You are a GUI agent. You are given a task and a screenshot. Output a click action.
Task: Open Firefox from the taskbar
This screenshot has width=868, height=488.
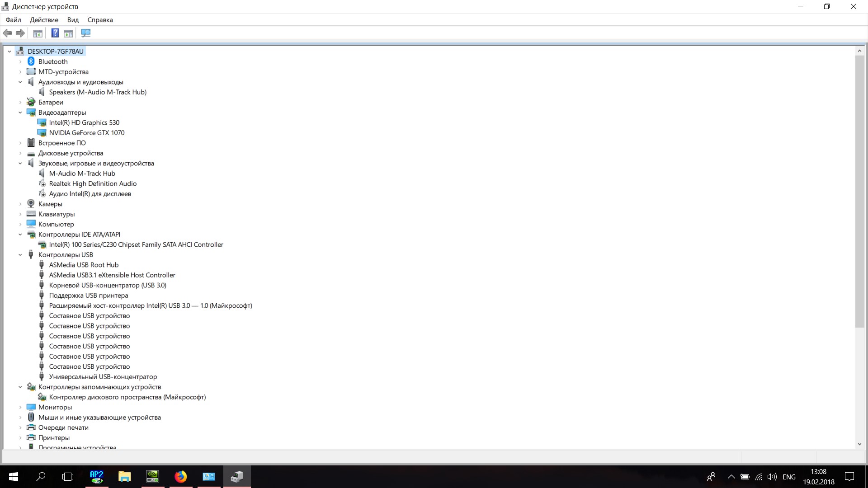(x=181, y=477)
